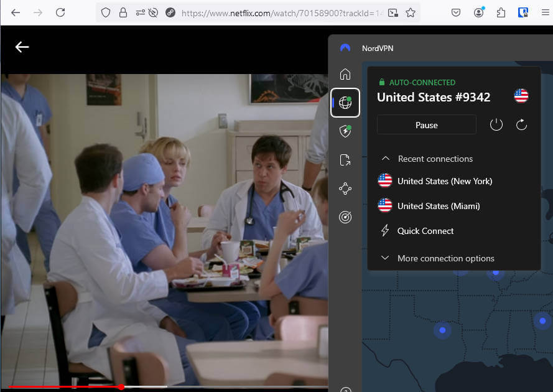Toggle Picture-in-Picture icon in the address bar
The width and height of the screenshot is (553, 392).
pos(394,12)
